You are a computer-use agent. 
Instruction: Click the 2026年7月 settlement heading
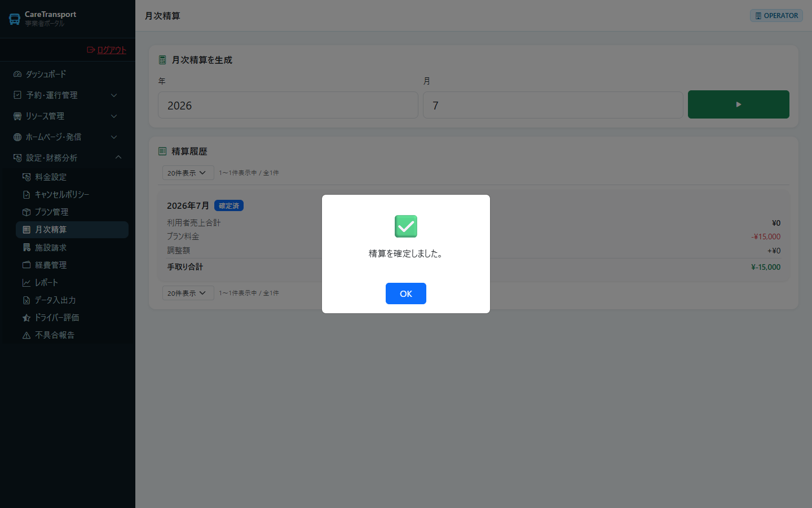point(188,205)
